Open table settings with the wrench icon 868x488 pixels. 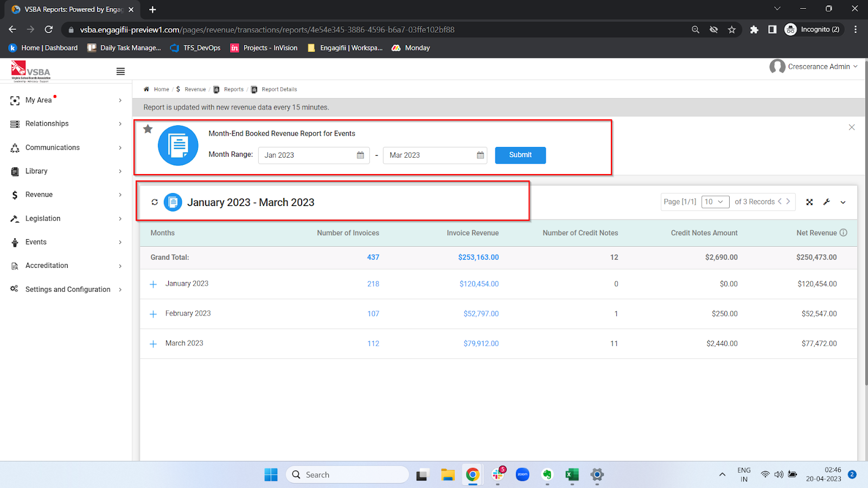pyautogui.click(x=826, y=202)
